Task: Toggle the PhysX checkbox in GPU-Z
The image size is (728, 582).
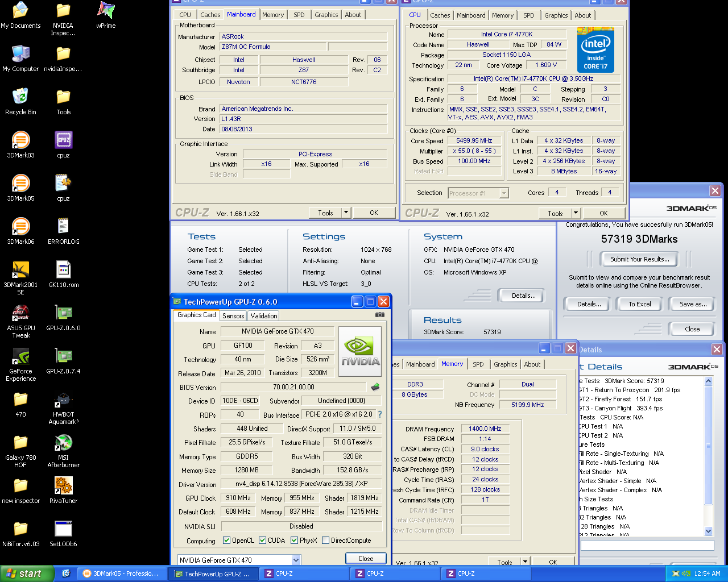Action: [x=294, y=541]
